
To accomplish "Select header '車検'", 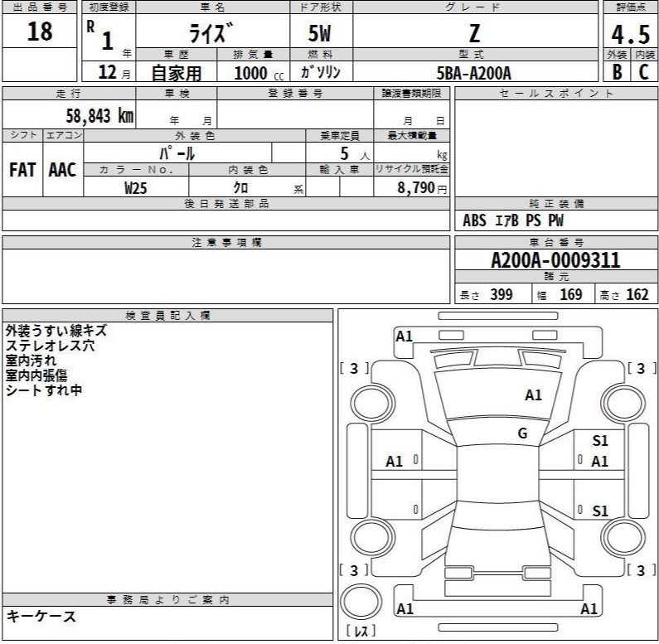I will 177,94.
